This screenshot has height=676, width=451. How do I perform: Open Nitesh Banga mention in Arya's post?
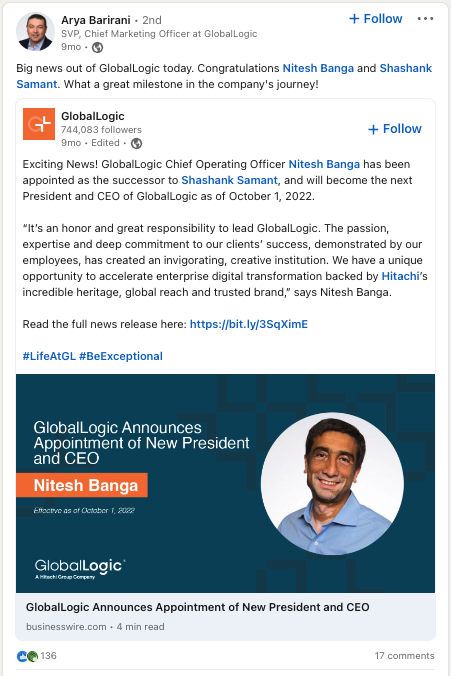point(318,68)
